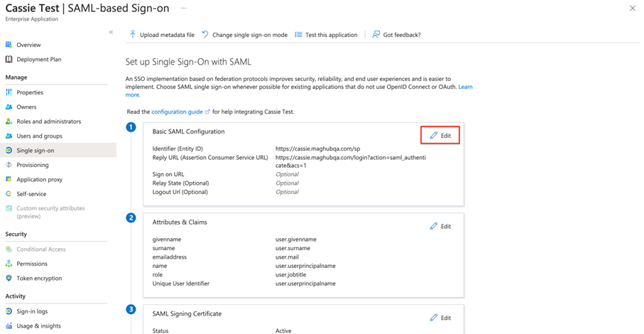Edit Attributes & Claims section
The width and height of the screenshot is (644, 334).
(x=440, y=227)
